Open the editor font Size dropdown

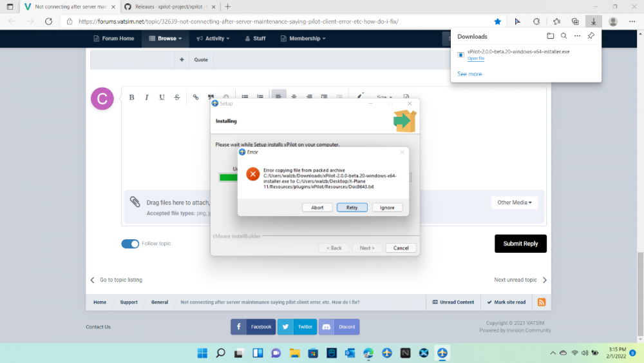point(384,97)
